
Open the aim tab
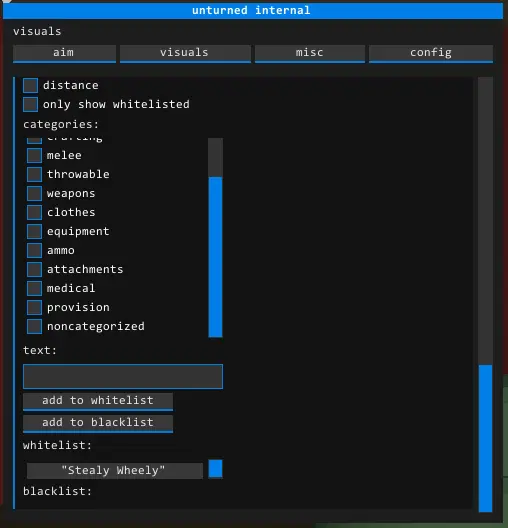(x=64, y=54)
